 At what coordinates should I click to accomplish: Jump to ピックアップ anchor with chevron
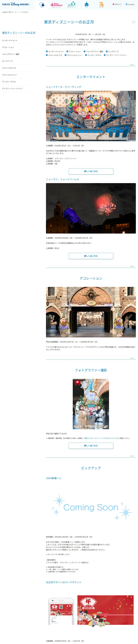tap(112, 52)
